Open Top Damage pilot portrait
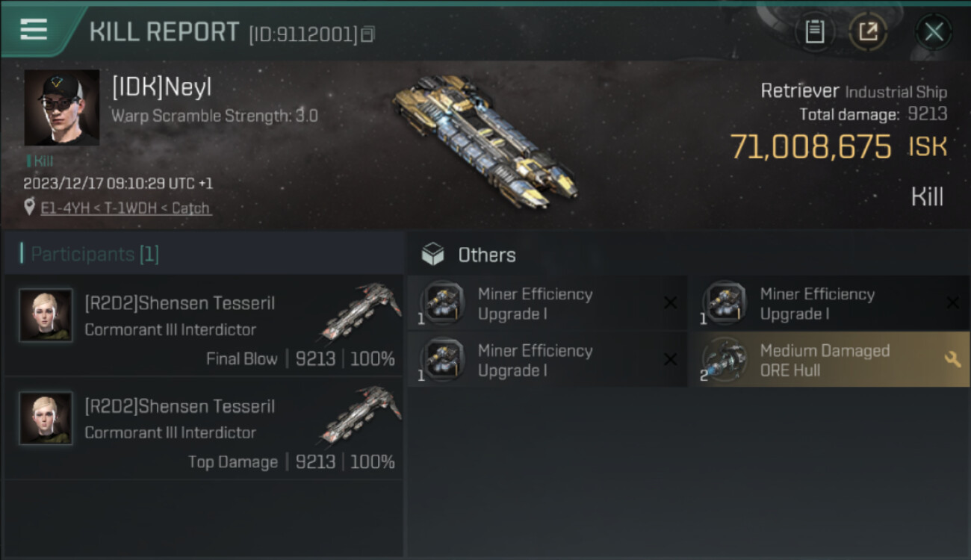971x560 pixels. [46, 418]
